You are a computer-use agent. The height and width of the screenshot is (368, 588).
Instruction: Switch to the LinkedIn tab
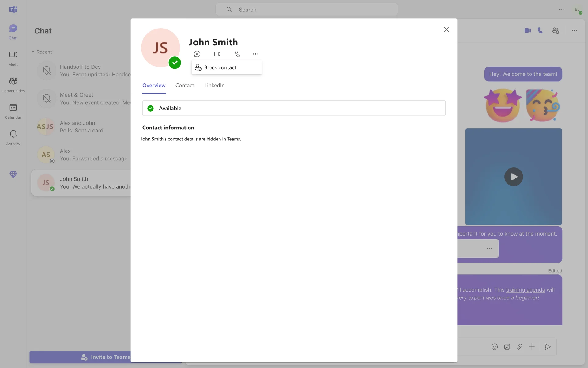pyautogui.click(x=214, y=86)
